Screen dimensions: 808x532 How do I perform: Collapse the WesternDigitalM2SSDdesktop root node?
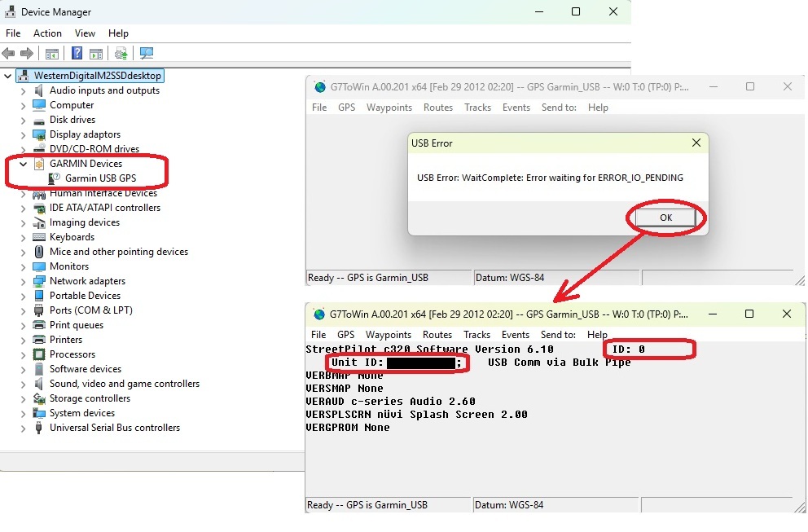pyautogui.click(x=7, y=76)
